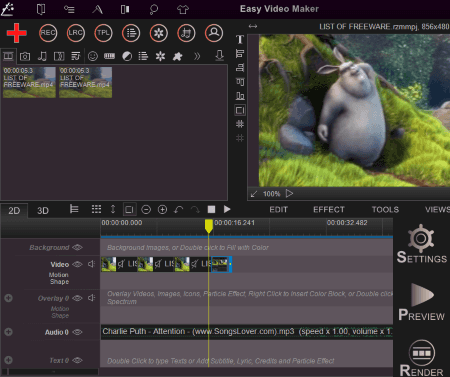450x377 pixels.
Task: Click the dotted grid icon in timeline toolbar
Action: [x=96, y=209]
